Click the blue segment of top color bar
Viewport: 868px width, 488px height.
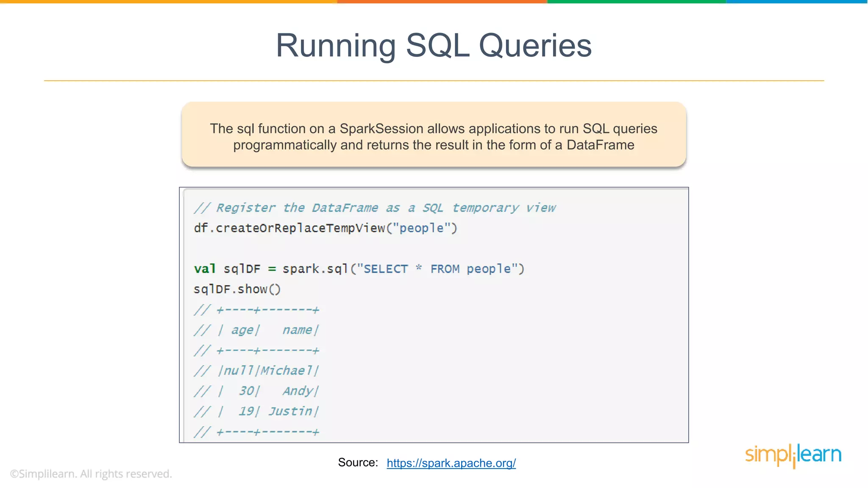pos(797,2)
